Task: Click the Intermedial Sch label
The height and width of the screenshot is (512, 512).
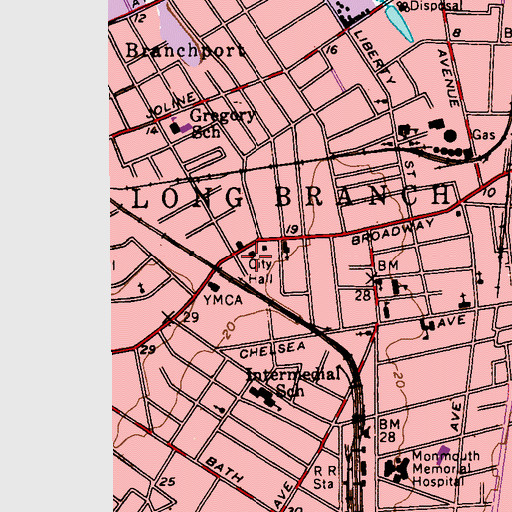Action: tap(294, 382)
